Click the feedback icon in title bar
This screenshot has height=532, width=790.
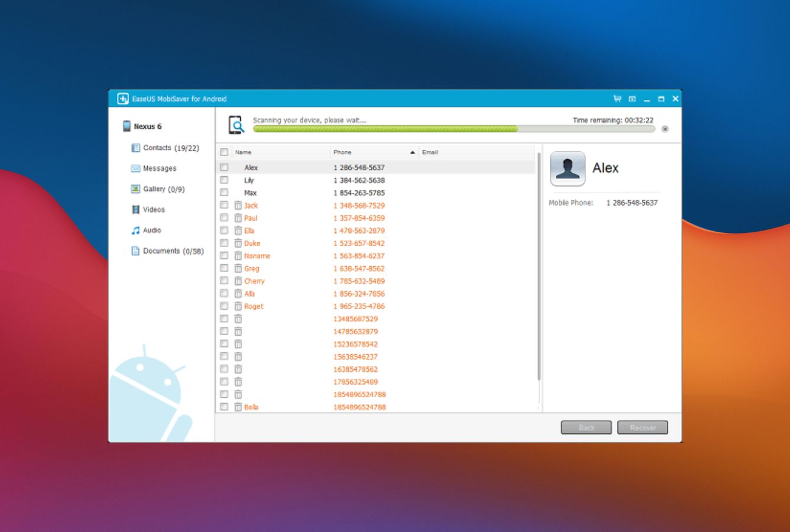632,99
